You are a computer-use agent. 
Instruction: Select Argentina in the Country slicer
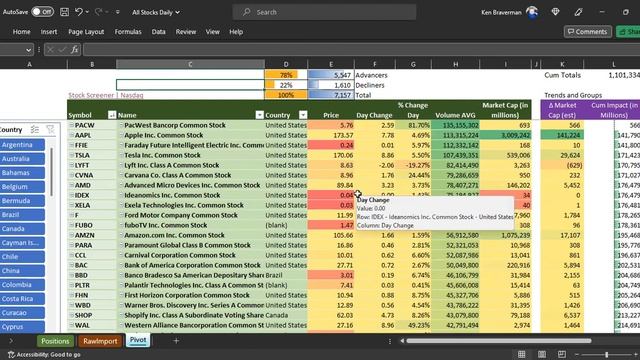point(22,145)
